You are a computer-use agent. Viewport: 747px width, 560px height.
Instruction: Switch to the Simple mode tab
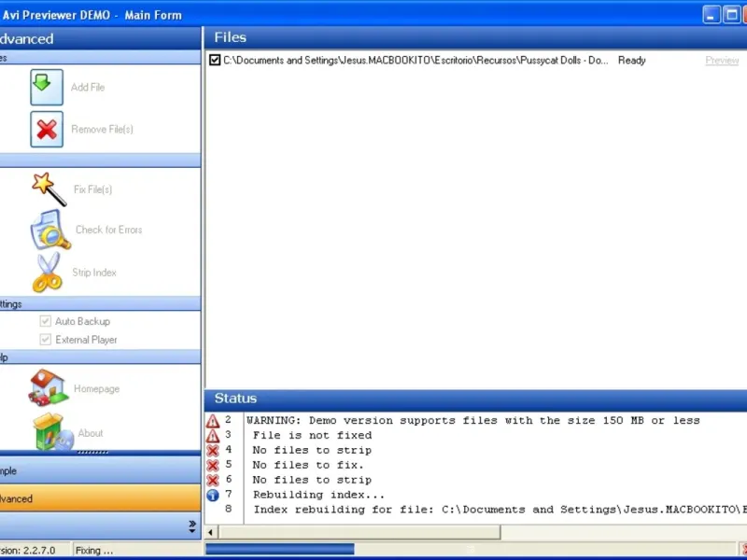pos(100,471)
